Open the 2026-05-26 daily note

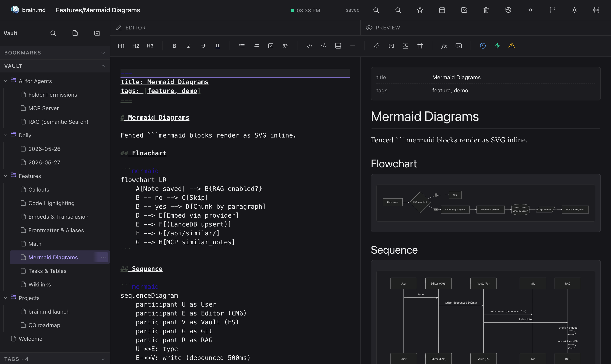point(45,149)
